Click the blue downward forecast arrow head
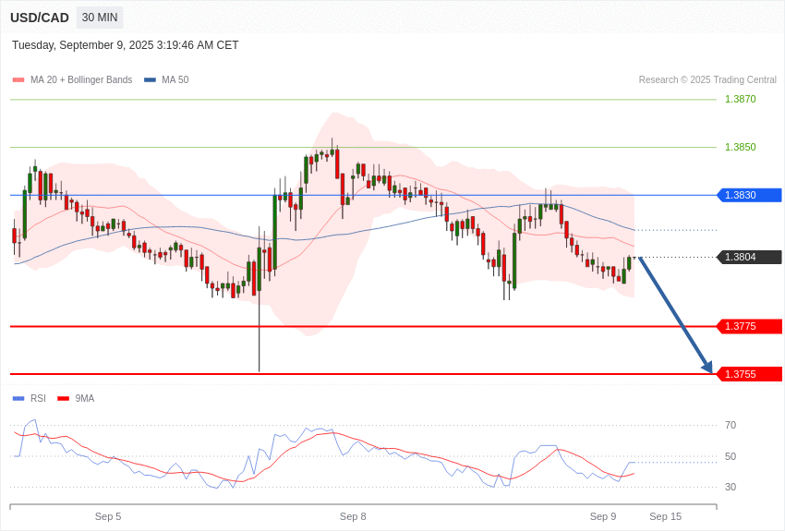Image resolution: width=785 pixels, height=532 pixels. tap(706, 367)
